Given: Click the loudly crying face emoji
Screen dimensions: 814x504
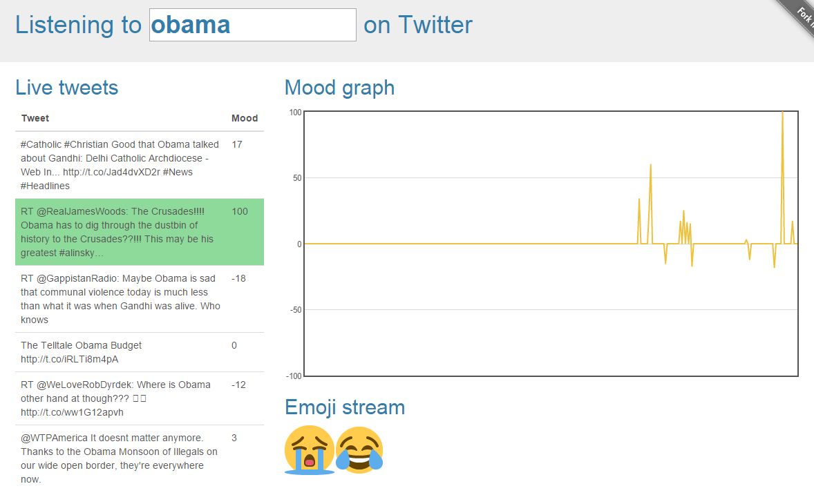Looking at the screenshot, I should point(310,450).
